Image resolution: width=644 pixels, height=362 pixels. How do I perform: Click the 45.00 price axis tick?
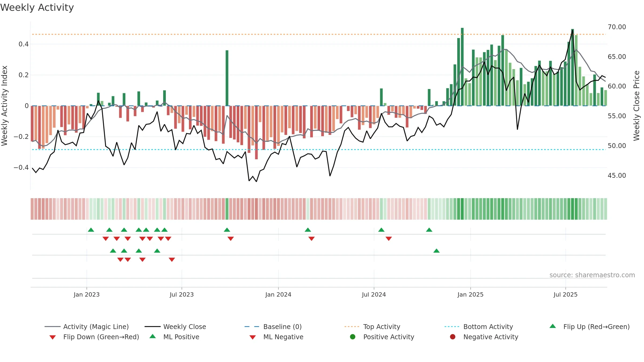[617, 175]
